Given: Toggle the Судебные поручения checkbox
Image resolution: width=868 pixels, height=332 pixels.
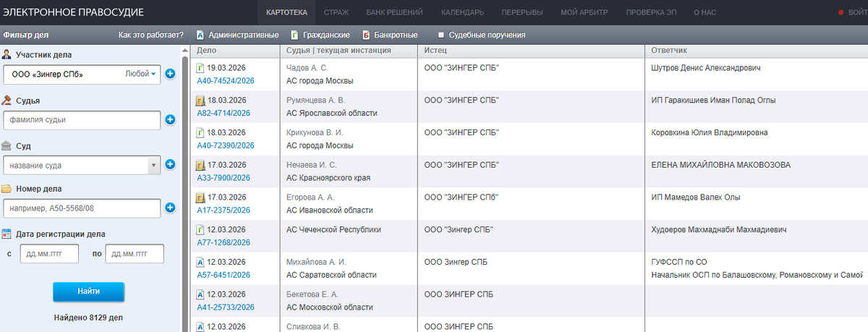Looking at the screenshot, I should click(441, 35).
